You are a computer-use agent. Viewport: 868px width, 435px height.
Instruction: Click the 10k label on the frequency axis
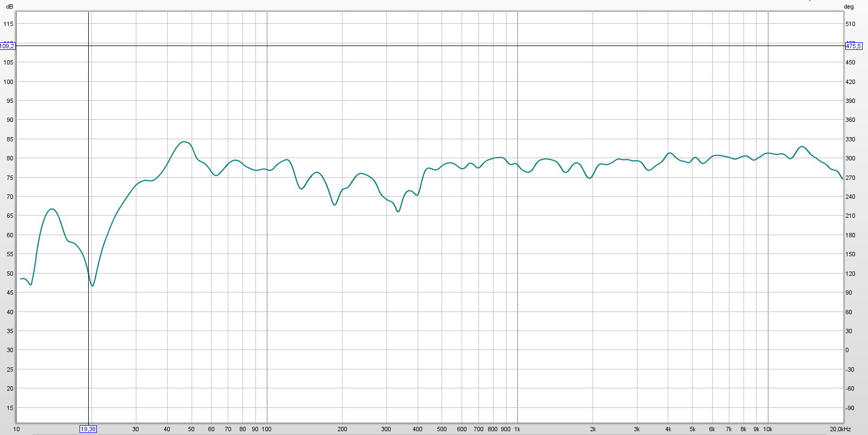tap(767, 429)
